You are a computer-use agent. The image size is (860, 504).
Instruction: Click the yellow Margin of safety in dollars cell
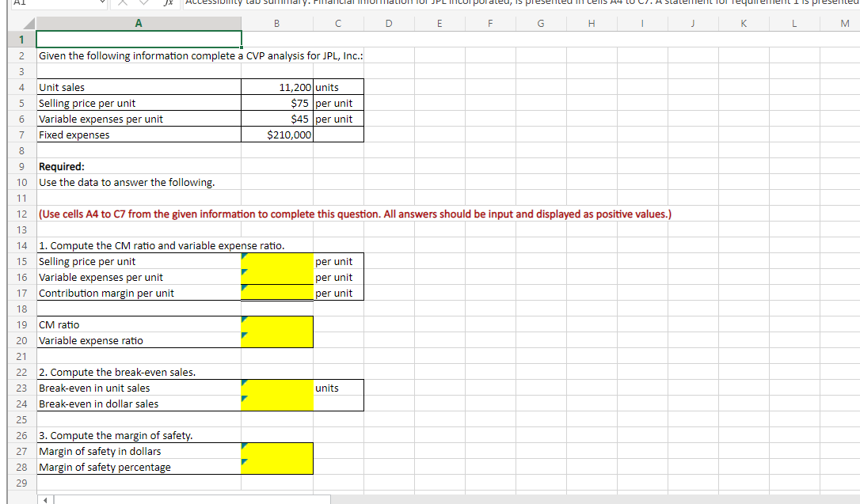[276, 451]
